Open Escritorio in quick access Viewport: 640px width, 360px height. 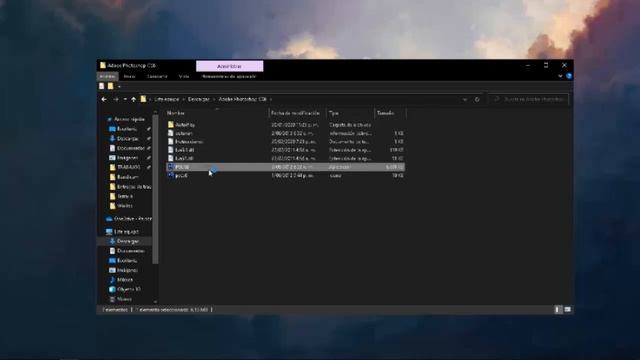pyautogui.click(x=127, y=129)
